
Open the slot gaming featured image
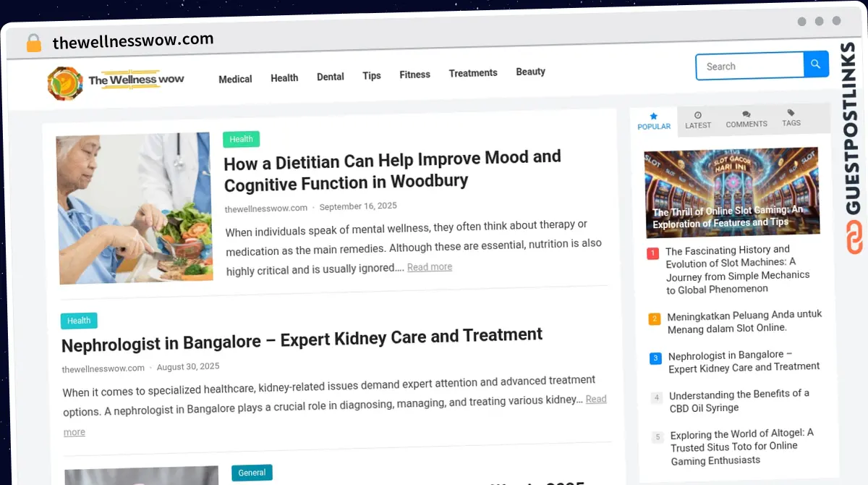[x=732, y=193]
